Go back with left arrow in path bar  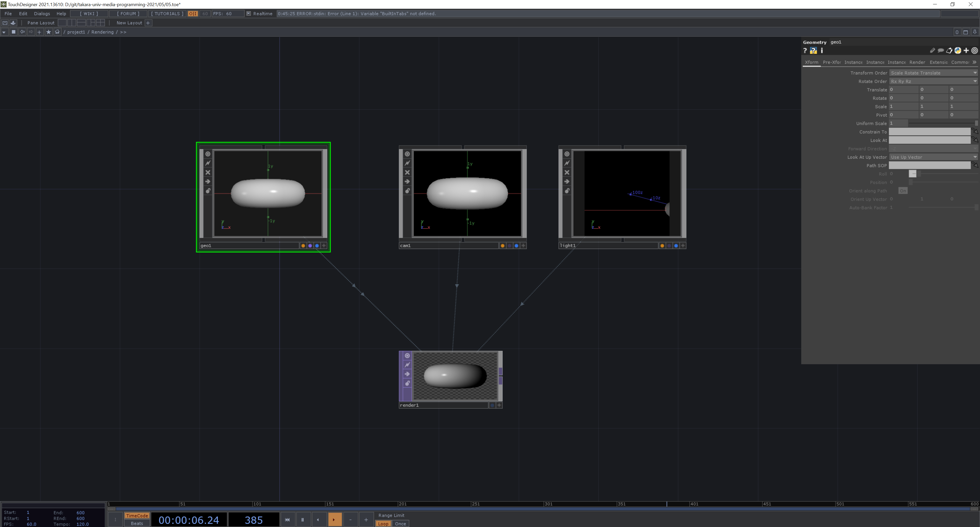click(22, 32)
